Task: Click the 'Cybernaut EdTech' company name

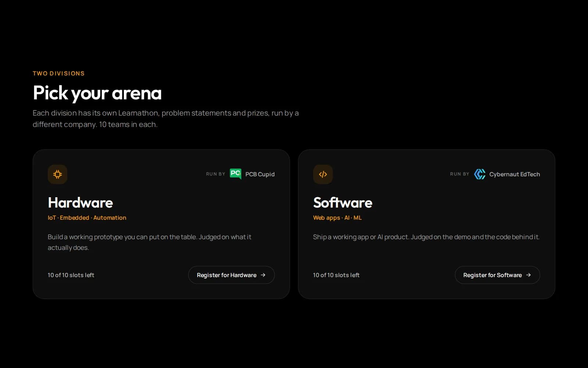Action: pos(514,174)
